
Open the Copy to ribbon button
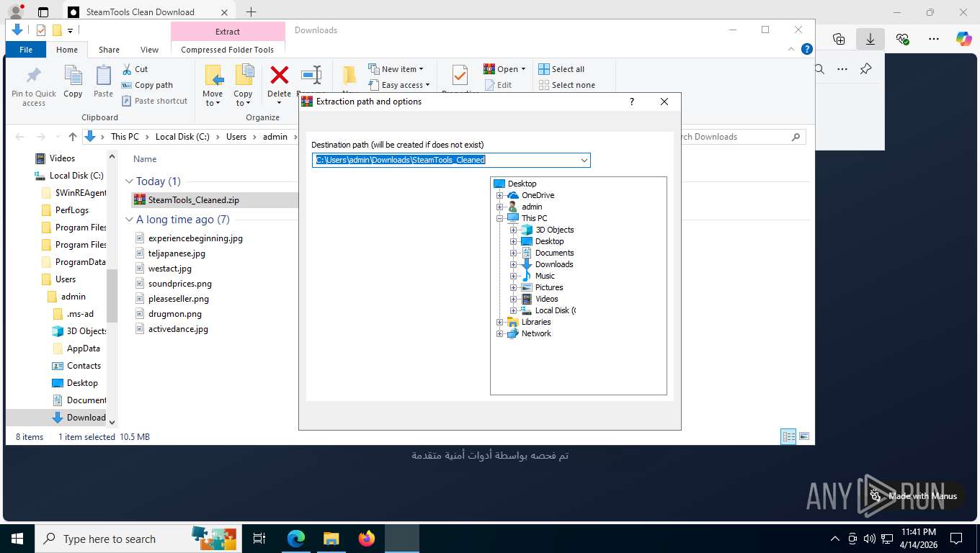point(244,86)
